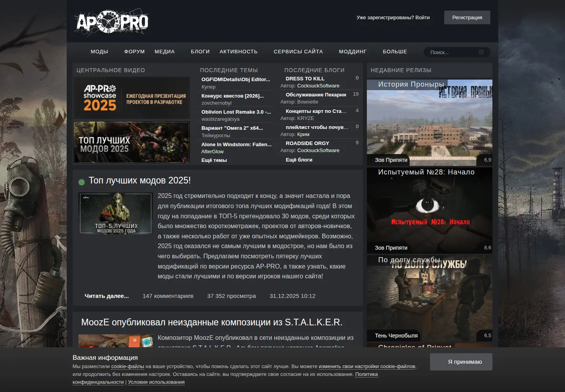Viewport: 565px width, 392px height.
Task: Open the AP-PRO showcase 2025 video thumbnail
Action: (x=132, y=98)
